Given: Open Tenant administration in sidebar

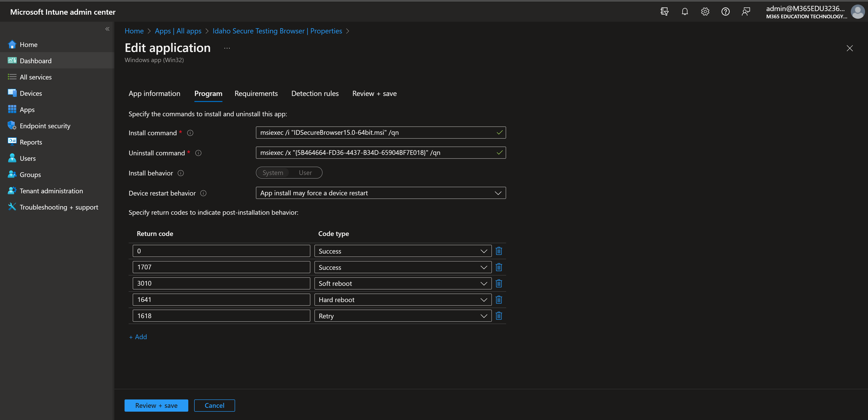Looking at the screenshot, I should tap(51, 191).
